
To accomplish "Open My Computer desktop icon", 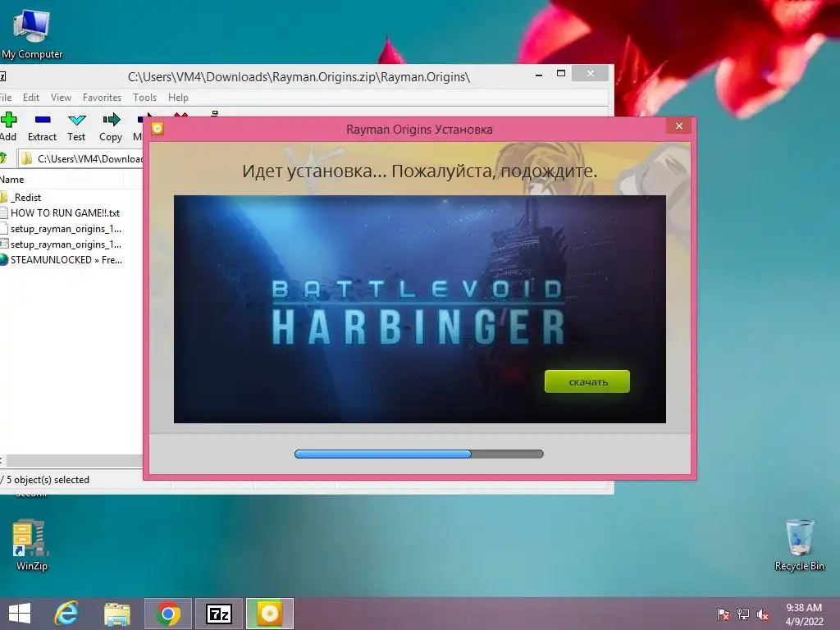I will pyautogui.click(x=32, y=34).
